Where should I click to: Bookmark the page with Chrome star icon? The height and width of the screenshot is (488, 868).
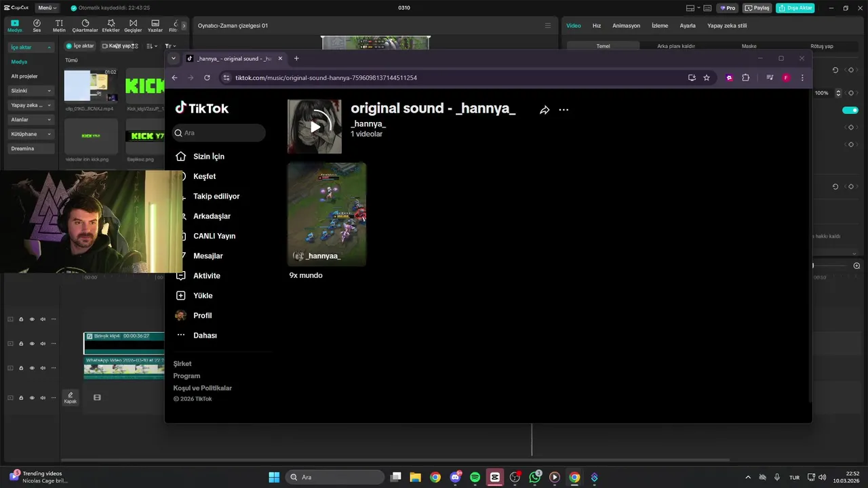[x=707, y=78]
